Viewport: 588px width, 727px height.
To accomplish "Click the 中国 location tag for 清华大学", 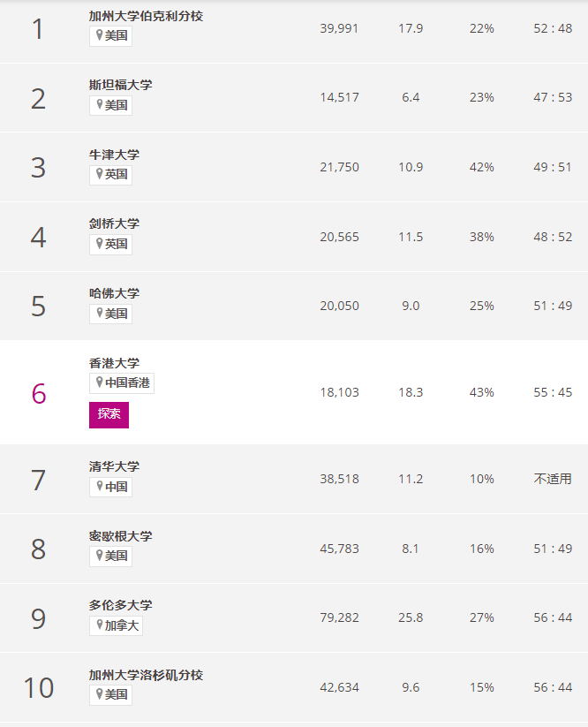I will pyautogui.click(x=110, y=487).
